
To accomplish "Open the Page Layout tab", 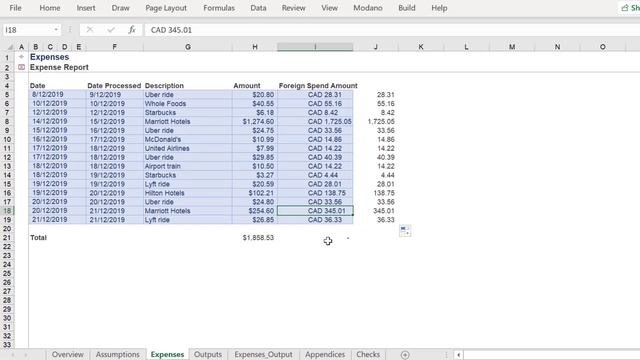I will 166,8.
